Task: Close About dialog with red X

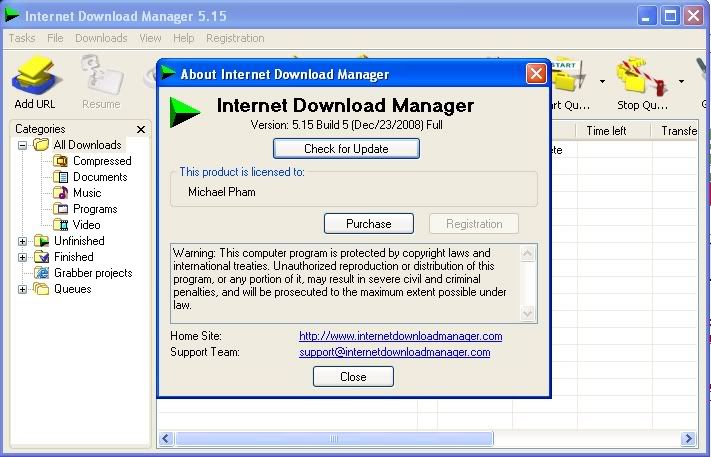Action: click(536, 73)
